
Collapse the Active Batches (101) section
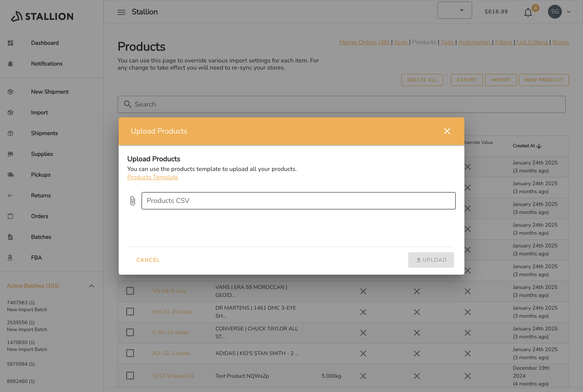pyautogui.click(x=91, y=286)
